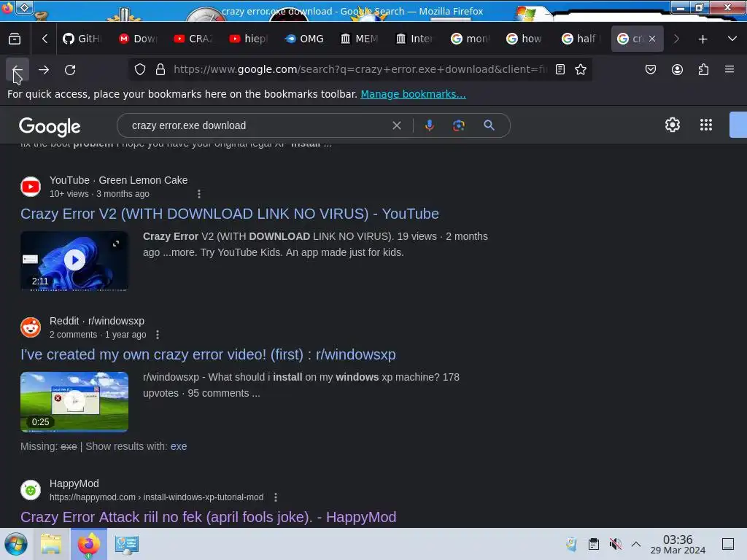The height and width of the screenshot is (560, 747).
Task: Open the Google apps grid
Action: 706,125
